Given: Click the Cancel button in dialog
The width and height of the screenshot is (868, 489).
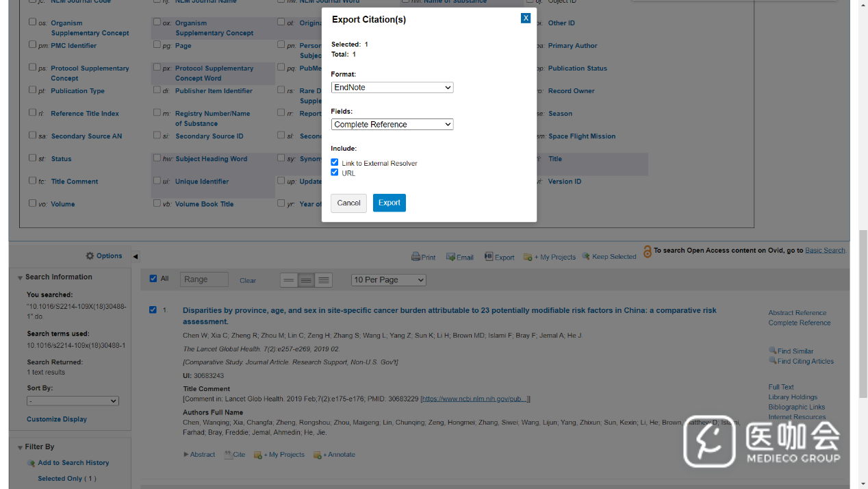Looking at the screenshot, I should 348,203.
